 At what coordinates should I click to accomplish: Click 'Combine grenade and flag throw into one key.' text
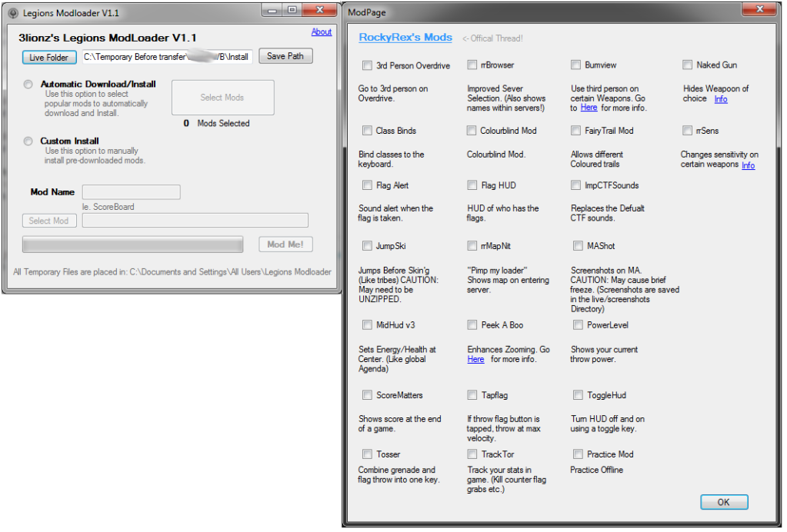click(399, 475)
